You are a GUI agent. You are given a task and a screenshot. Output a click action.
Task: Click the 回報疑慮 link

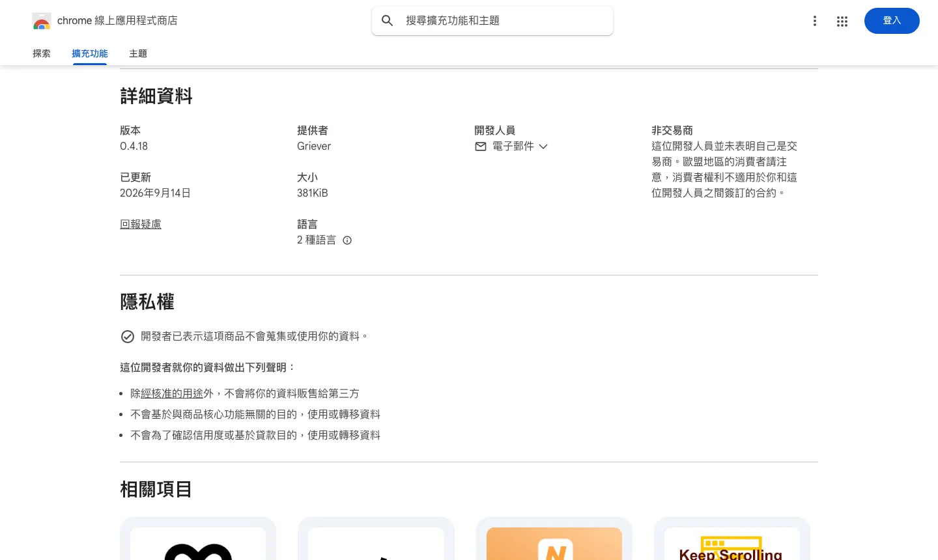[x=141, y=224]
